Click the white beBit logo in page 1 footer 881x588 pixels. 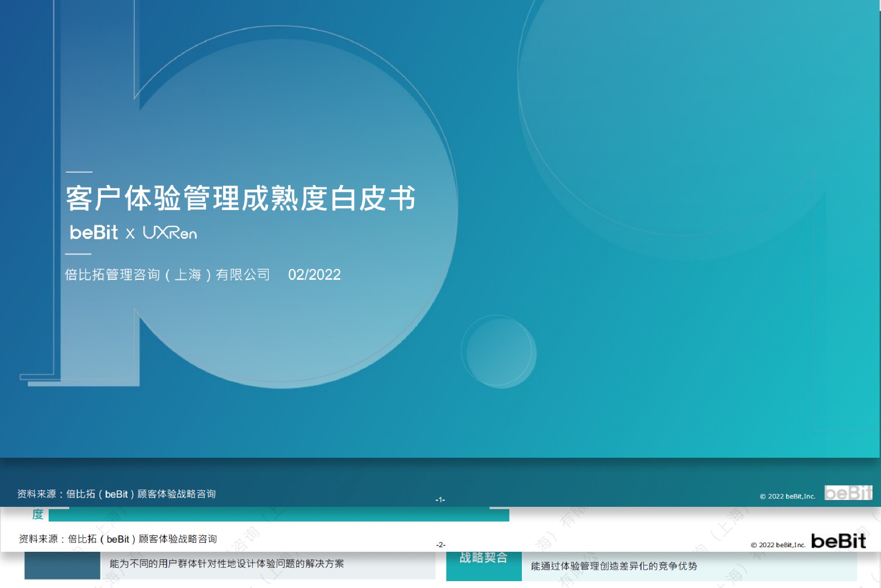pos(848,493)
